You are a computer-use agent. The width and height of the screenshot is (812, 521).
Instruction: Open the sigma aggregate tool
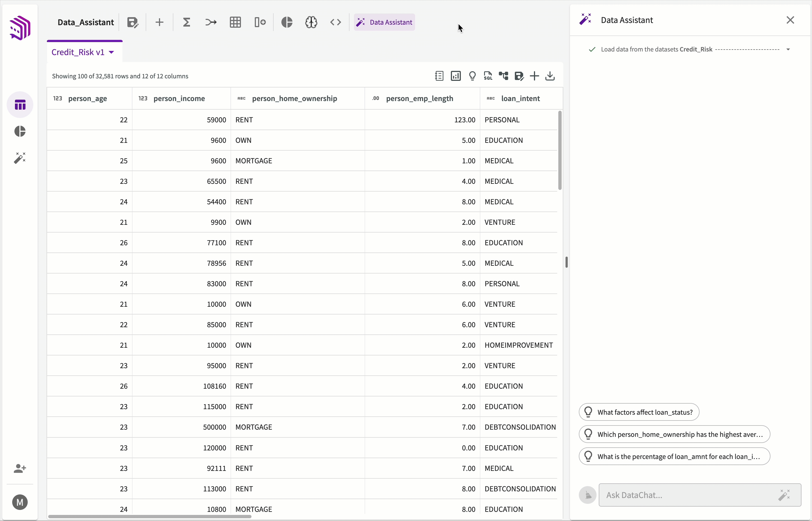coord(186,22)
